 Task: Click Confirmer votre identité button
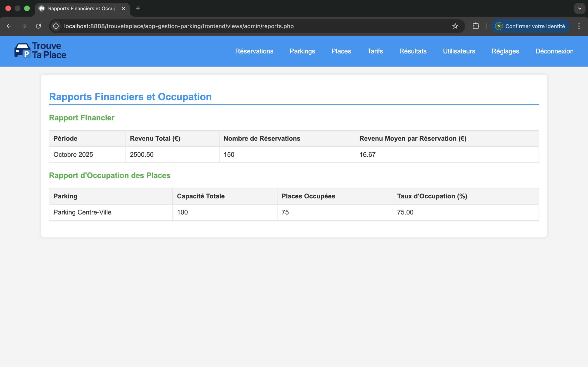click(x=530, y=26)
